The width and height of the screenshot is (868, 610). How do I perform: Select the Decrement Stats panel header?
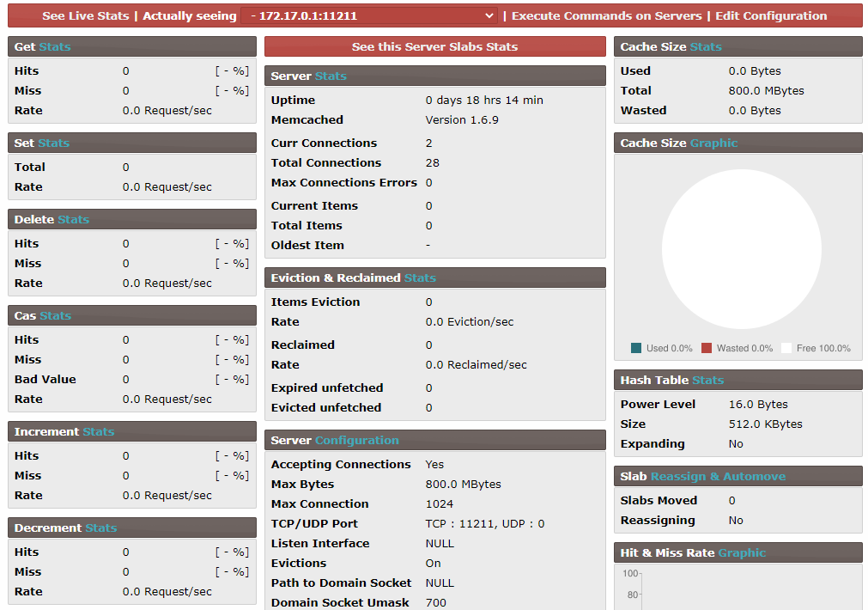click(x=131, y=528)
